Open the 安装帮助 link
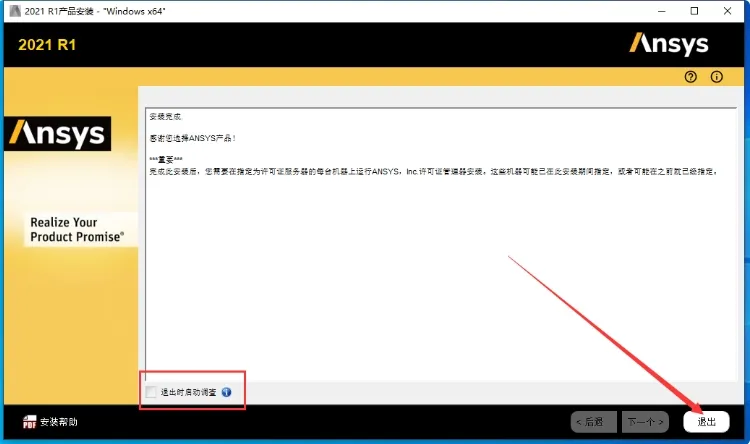The image size is (750, 444). [58, 422]
